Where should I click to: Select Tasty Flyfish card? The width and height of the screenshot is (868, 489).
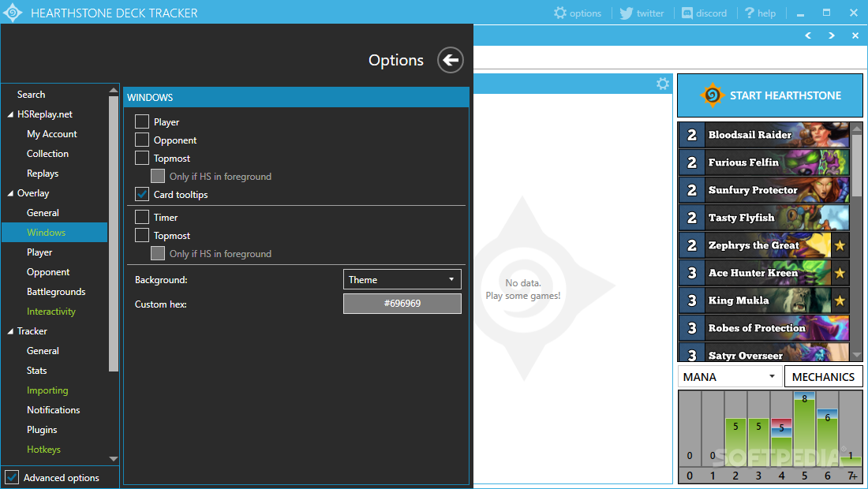(764, 218)
